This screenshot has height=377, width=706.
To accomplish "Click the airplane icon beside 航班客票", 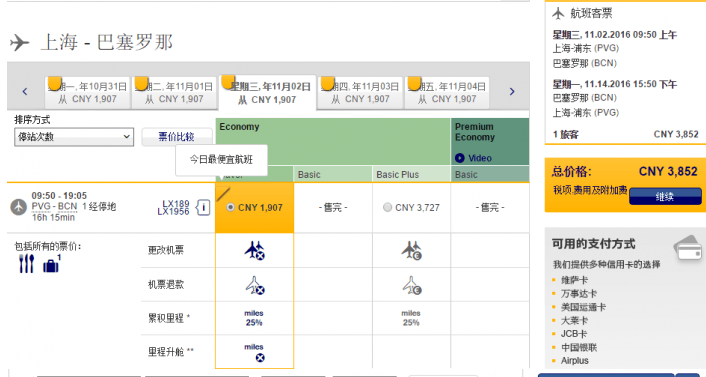I will point(558,14).
